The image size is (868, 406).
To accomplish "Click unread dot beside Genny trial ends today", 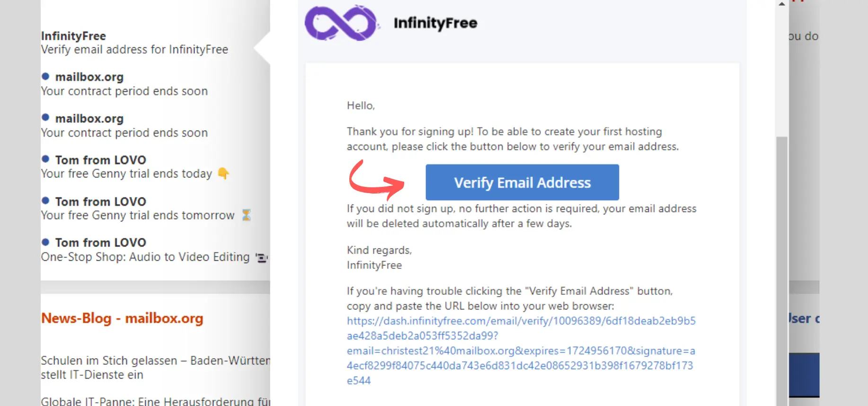I will point(45,159).
